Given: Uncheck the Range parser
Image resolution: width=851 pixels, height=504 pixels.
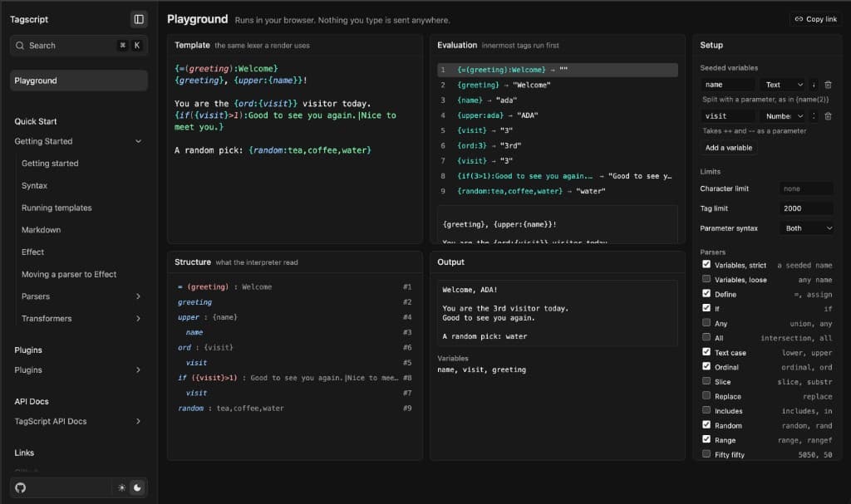Looking at the screenshot, I should pyautogui.click(x=706, y=439).
